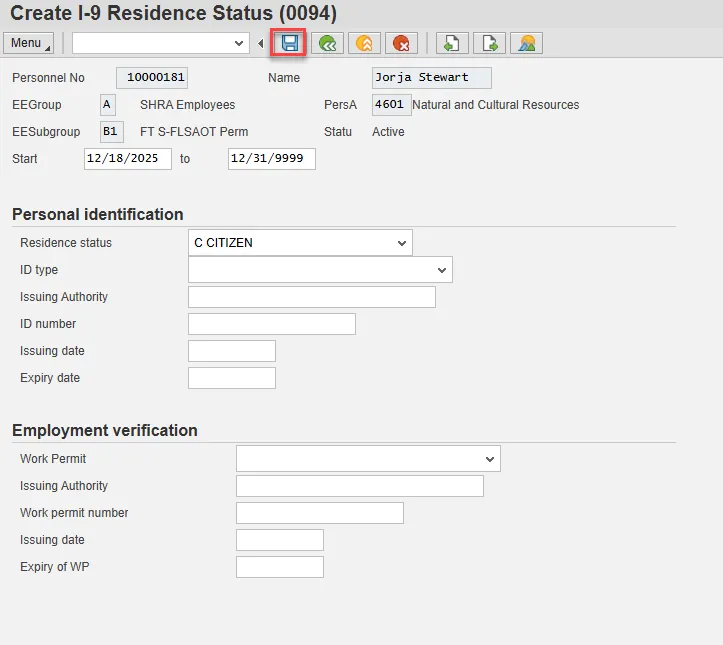Expand the ID type dropdown
This screenshot has width=723, height=645.
[441, 270]
